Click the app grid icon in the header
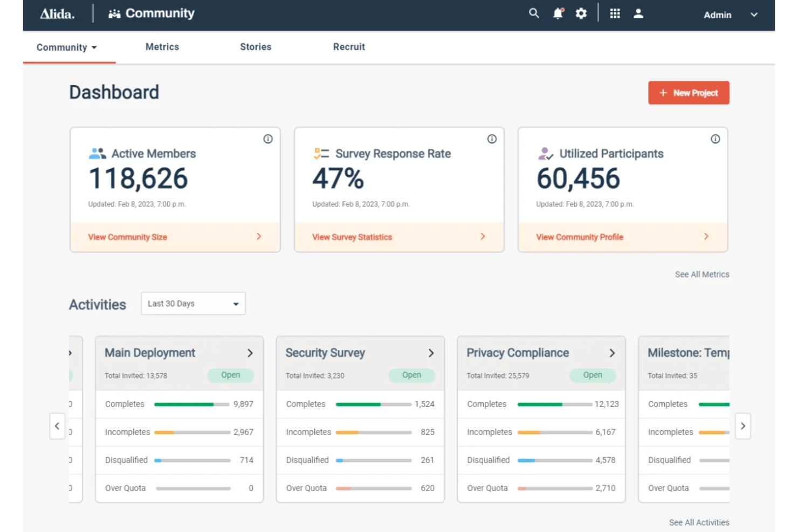798x532 pixels. click(615, 13)
